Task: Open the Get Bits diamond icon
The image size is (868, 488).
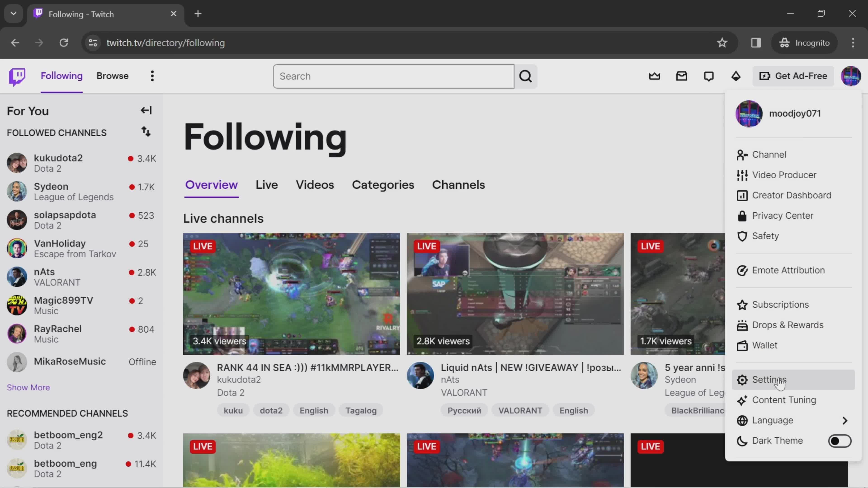Action: pos(736,76)
